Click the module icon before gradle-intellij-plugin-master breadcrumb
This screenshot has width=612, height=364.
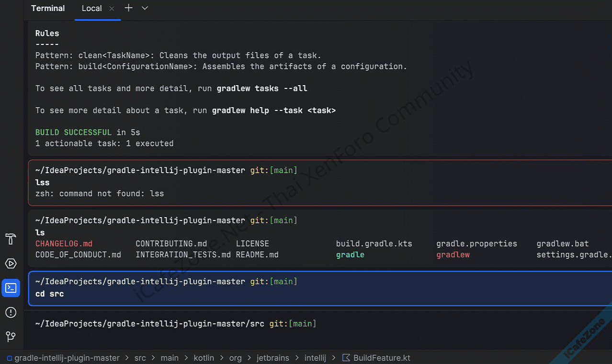(x=9, y=358)
